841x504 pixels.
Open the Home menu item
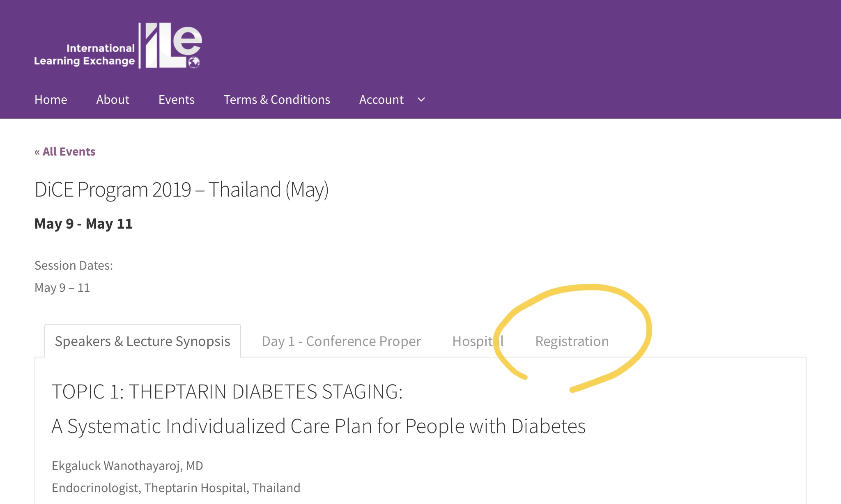[x=51, y=100]
